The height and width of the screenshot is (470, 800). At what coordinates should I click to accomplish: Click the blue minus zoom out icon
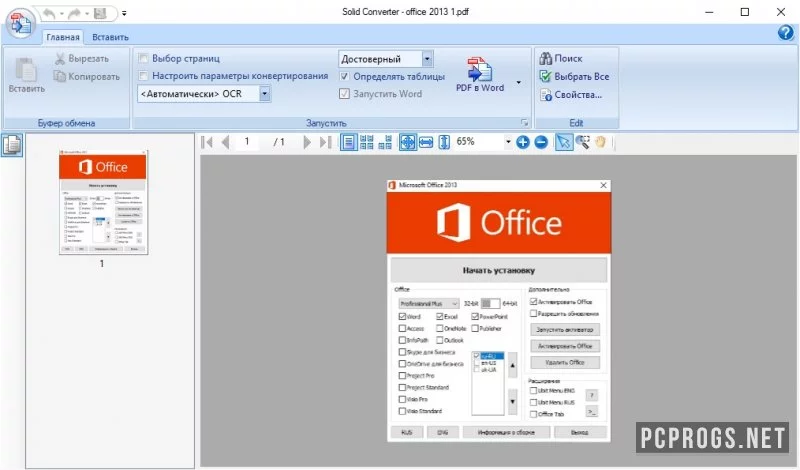click(541, 142)
